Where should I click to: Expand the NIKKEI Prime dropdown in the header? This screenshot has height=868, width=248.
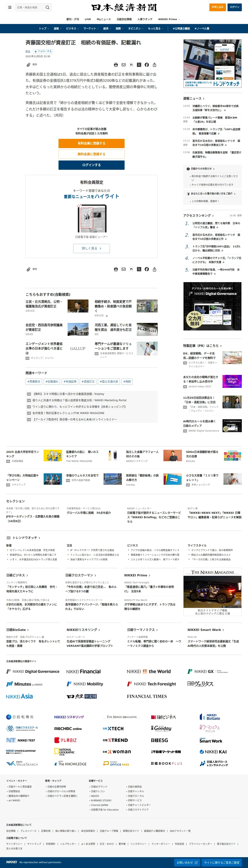[x=169, y=19]
